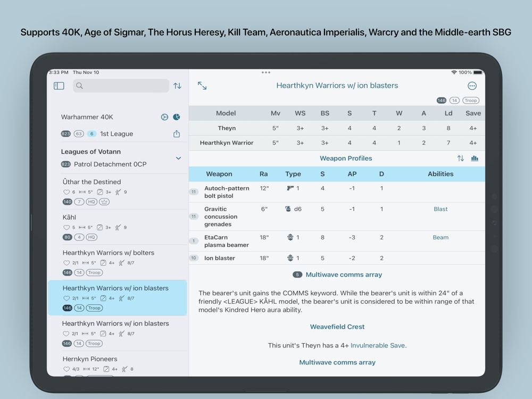This screenshot has width=532, height=399.
Task: Tap the Troop tag in detail header
Action: pos(471,101)
